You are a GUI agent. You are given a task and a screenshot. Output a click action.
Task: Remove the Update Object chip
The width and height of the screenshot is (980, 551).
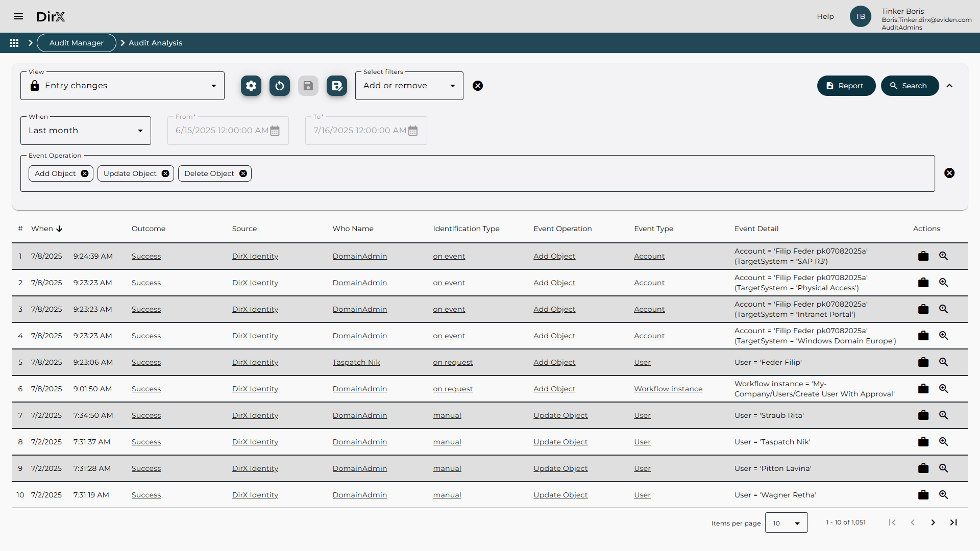point(165,173)
